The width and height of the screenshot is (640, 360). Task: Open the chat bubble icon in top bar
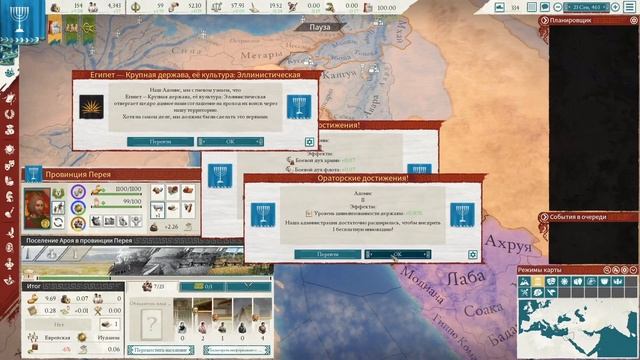tap(544, 7)
